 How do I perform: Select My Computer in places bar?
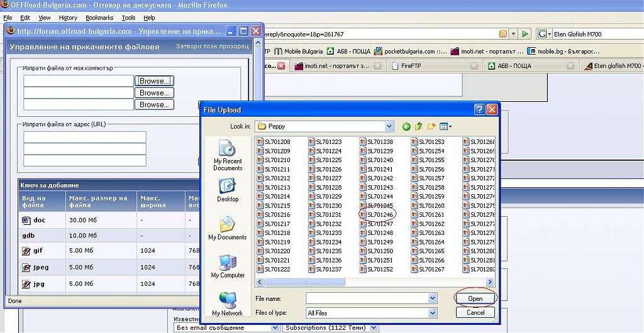227,266
